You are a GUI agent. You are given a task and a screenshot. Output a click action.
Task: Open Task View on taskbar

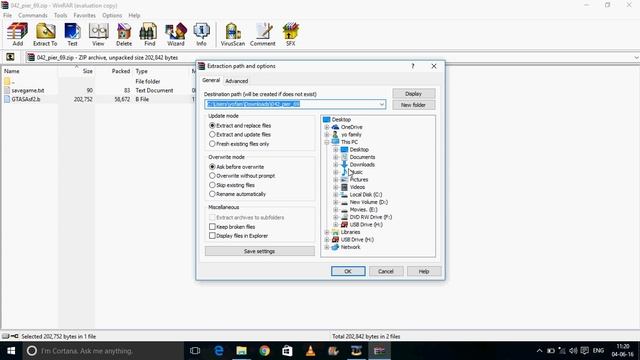pos(195,351)
